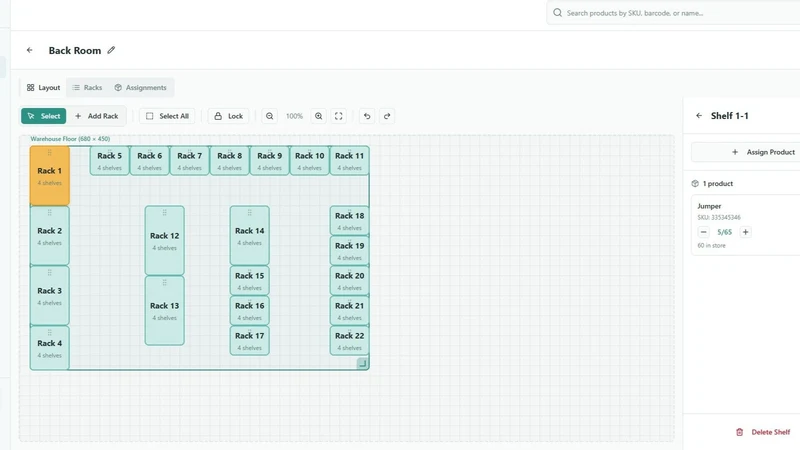Select Rack 2 on the floor
The height and width of the screenshot is (450, 800).
tap(49, 236)
